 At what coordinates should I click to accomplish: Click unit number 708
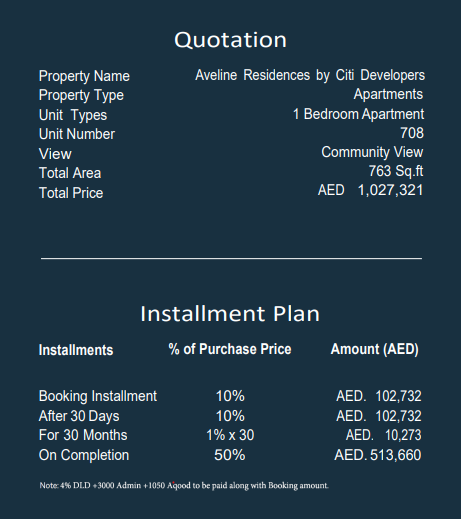click(412, 133)
